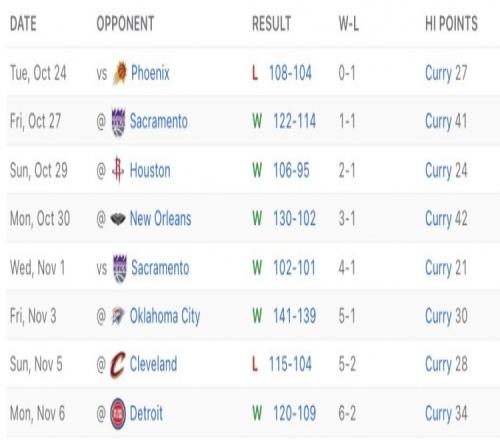Click the New Orleans Pelicans logo
The height and width of the screenshot is (440, 500).
[118, 219]
